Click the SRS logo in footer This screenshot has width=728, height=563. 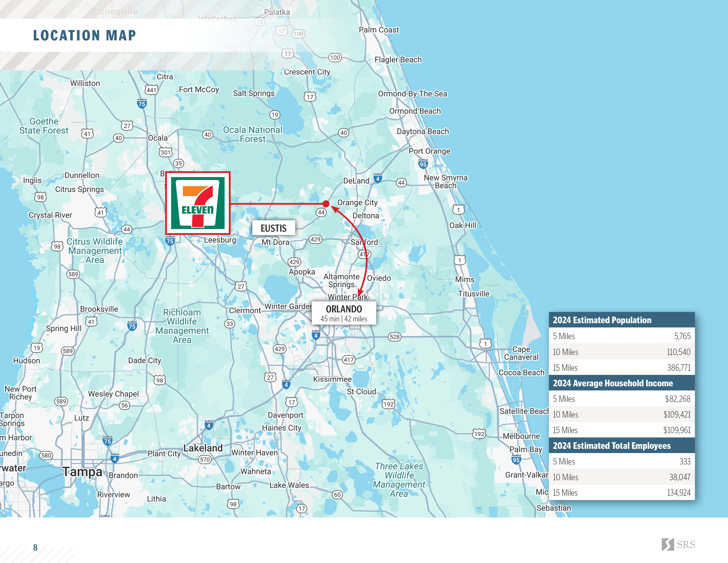(x=678, y=544)
